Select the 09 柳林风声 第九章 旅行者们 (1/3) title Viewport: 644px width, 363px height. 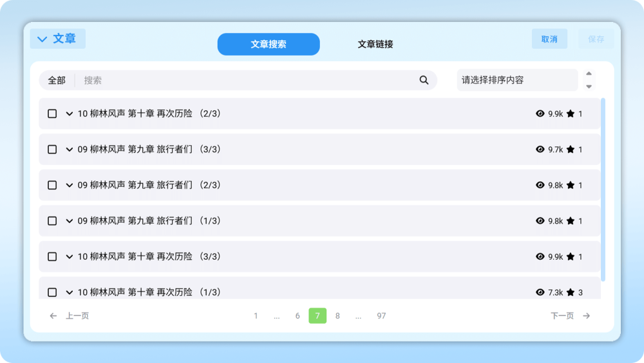tap(149, 221)
